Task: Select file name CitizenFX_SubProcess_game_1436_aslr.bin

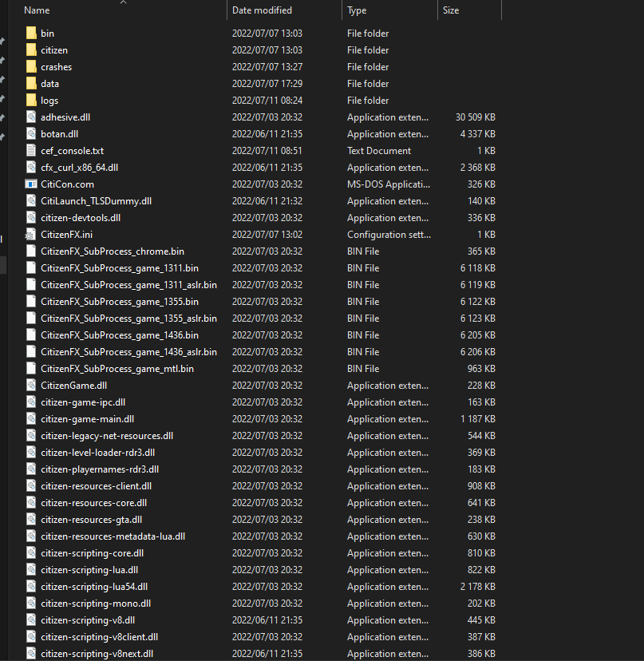Action: (128, 352)
